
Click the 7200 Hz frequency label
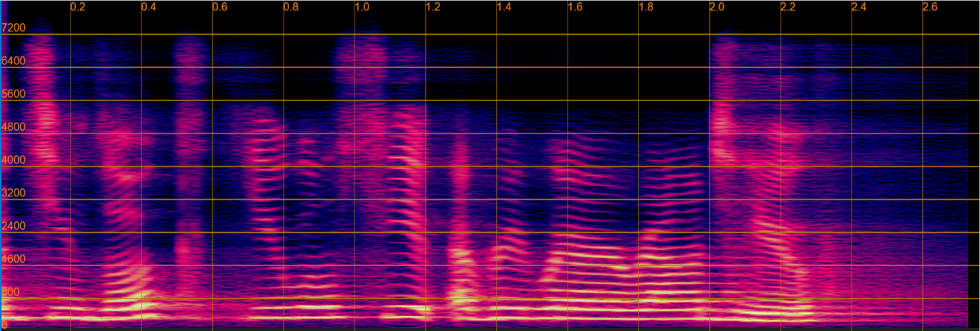(x=13, y=28)
